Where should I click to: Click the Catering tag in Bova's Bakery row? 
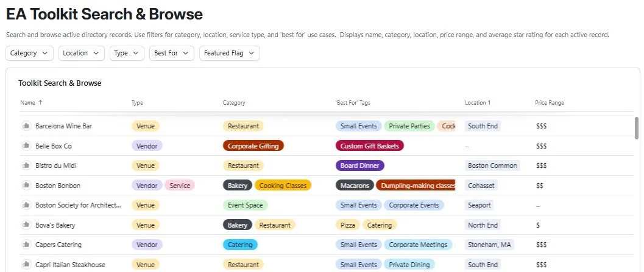pyautogui.click(x=380, y=225)
